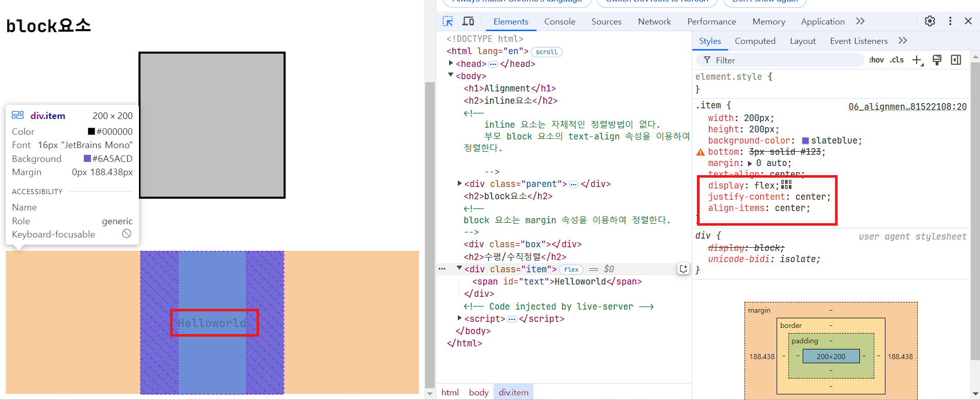This screenshot has width=980, height=400.
Task: Open the Performance tab
Action: click(x=712, y=21)
